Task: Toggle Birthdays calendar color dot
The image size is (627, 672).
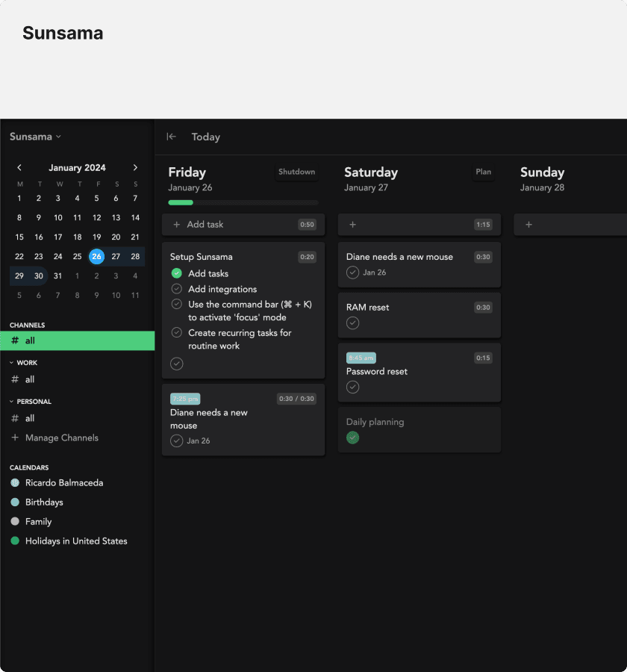Action: pyautogui.click(x=15, y=503)
